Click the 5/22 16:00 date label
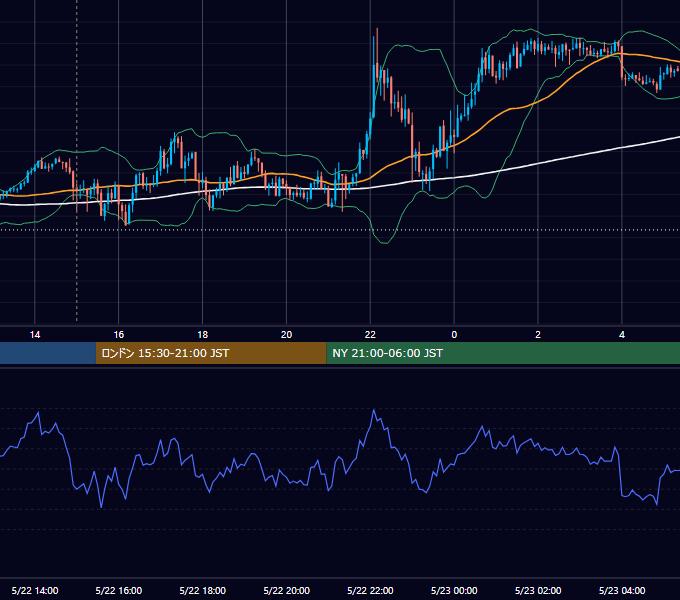Screen dimensions: 680x600 118,590
